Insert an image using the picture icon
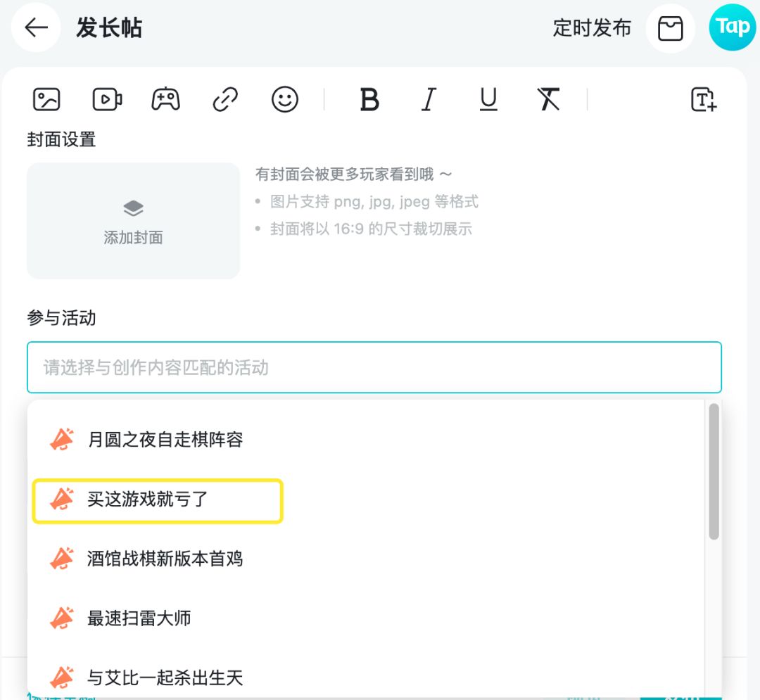 [x=46, y=99]
